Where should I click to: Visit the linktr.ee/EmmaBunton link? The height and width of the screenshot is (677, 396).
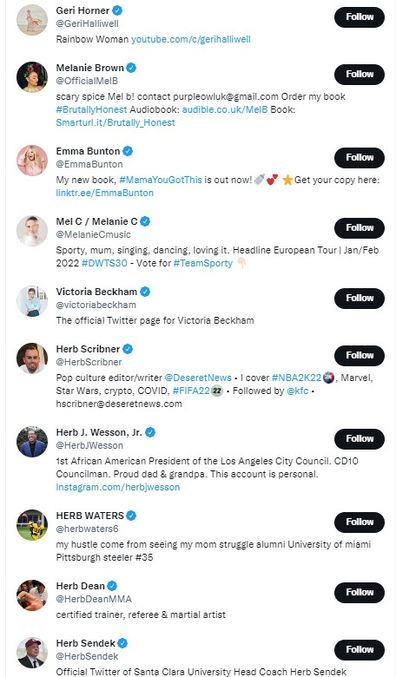pos(105,193)
